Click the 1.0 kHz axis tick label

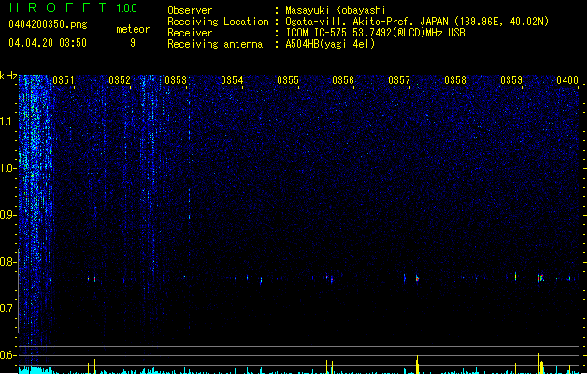click(x=7, y=168)
